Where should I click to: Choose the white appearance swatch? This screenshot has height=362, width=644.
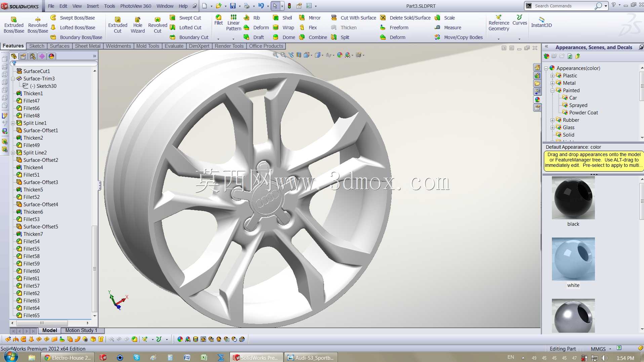pyautogui.click(x=573, y=259)
